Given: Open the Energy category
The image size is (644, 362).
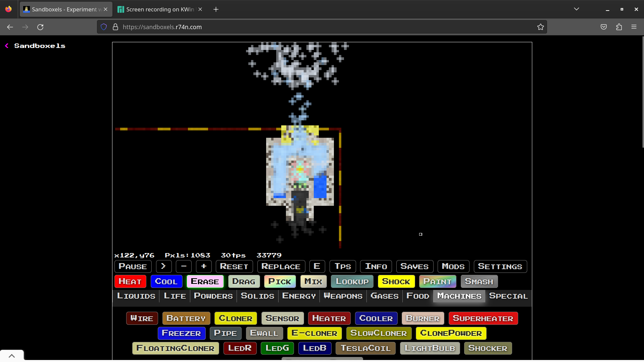Looking at the screenshot, I should [x=299, y=296].
